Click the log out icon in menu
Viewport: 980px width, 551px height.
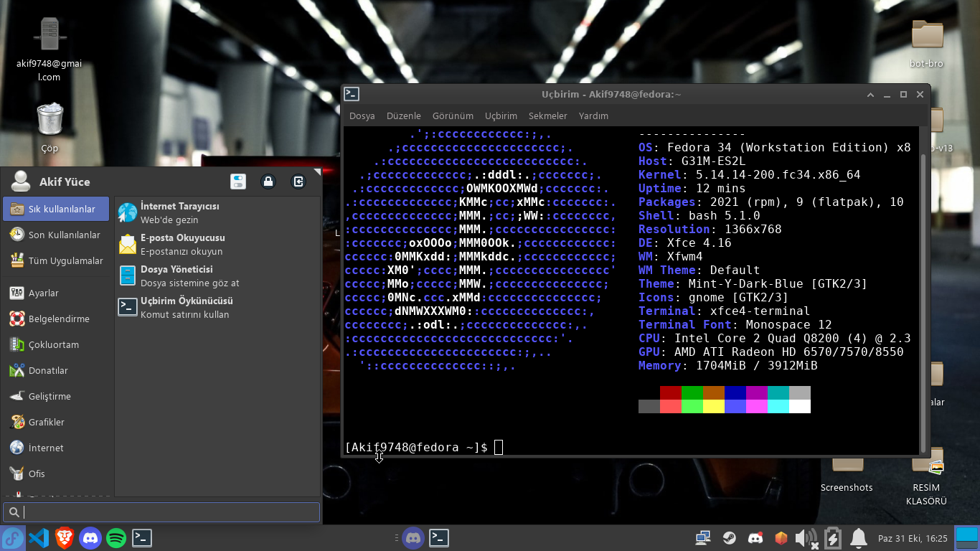tap(298, 182)
